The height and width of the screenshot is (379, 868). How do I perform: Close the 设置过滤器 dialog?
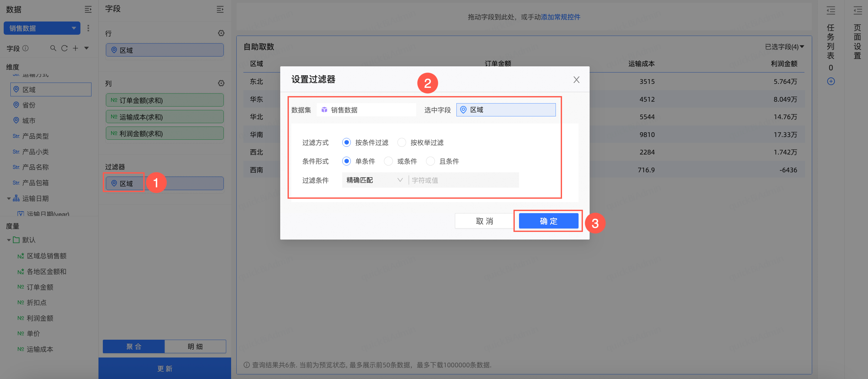[576, 80]
